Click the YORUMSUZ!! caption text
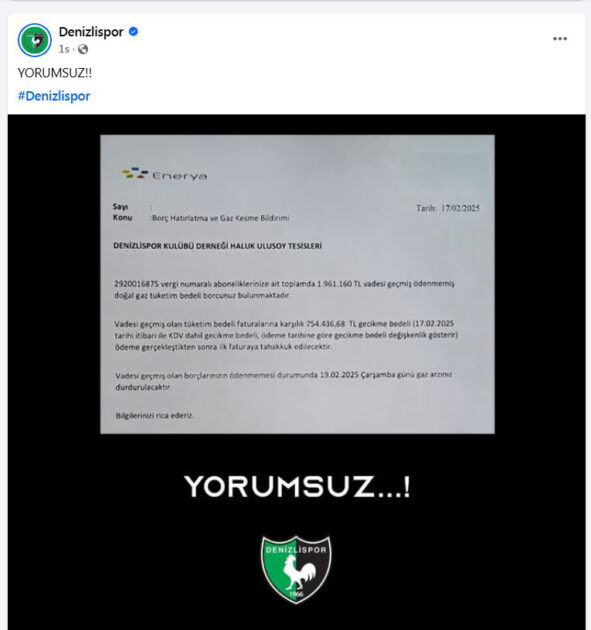The image size is (591, 630). tap(55, 73)
